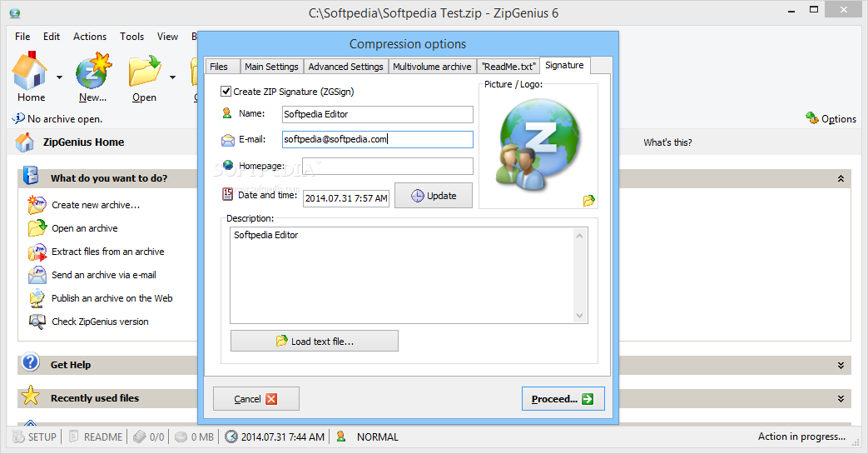Open the File menu

tap(22, 37)
